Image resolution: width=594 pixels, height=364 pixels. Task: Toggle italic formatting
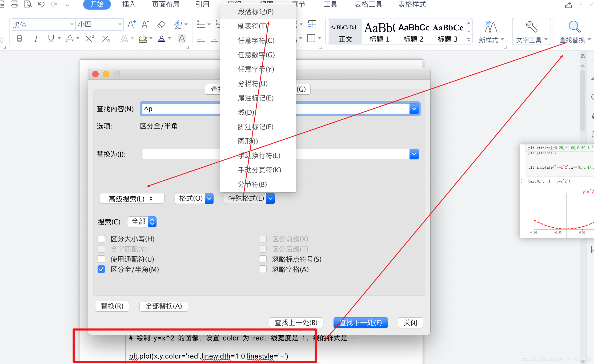point(36,39)
